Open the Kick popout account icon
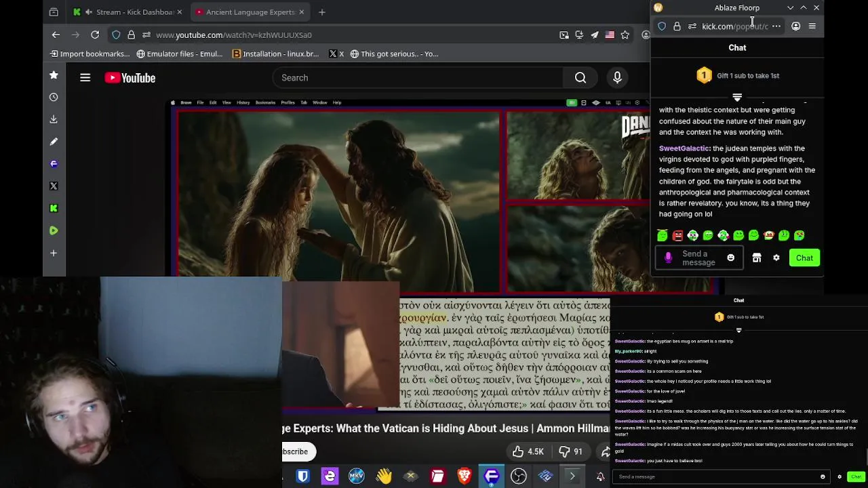868x488 pixels. [796, 26]
